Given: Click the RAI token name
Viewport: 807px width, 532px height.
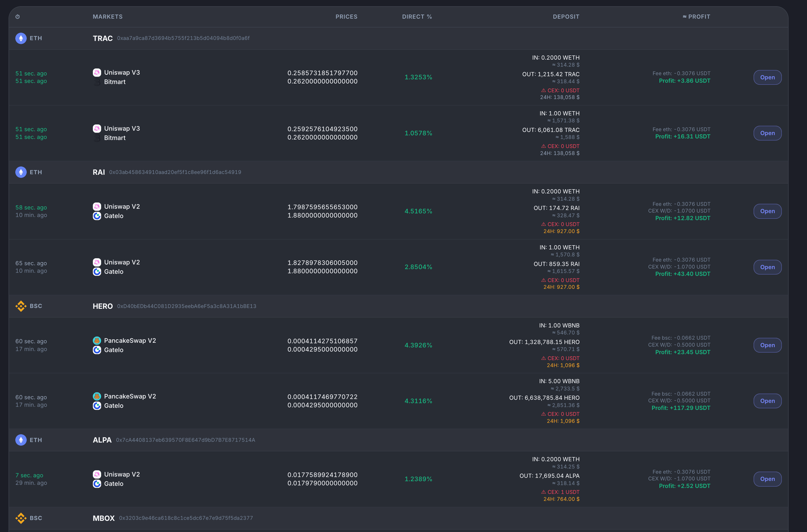Looking at the screenshot, I should (99, 172).
